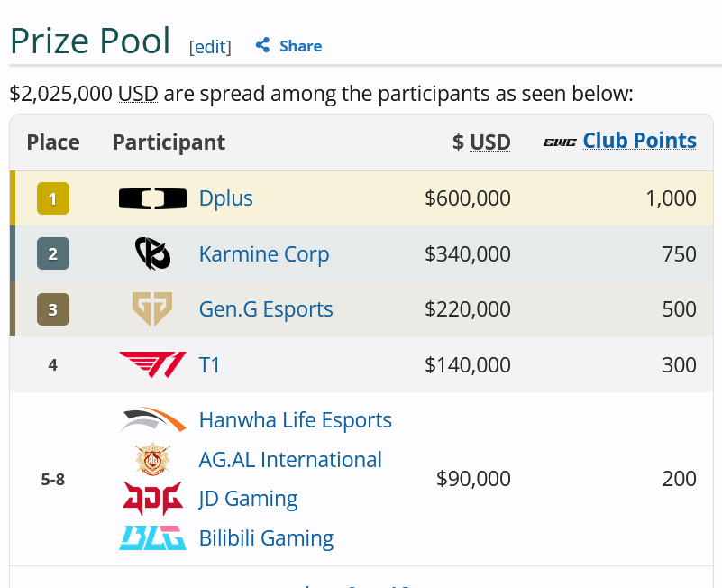This screenshot has height=588, width=722.
Task: Click the edit link for Prize Pool
Action: point(210,47)
